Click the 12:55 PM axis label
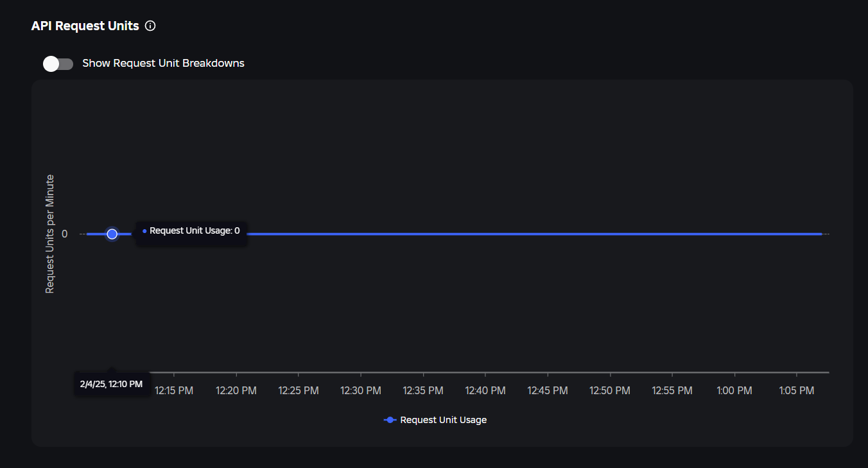Viewport: 868px width, 468px height. tap(672, 390)
